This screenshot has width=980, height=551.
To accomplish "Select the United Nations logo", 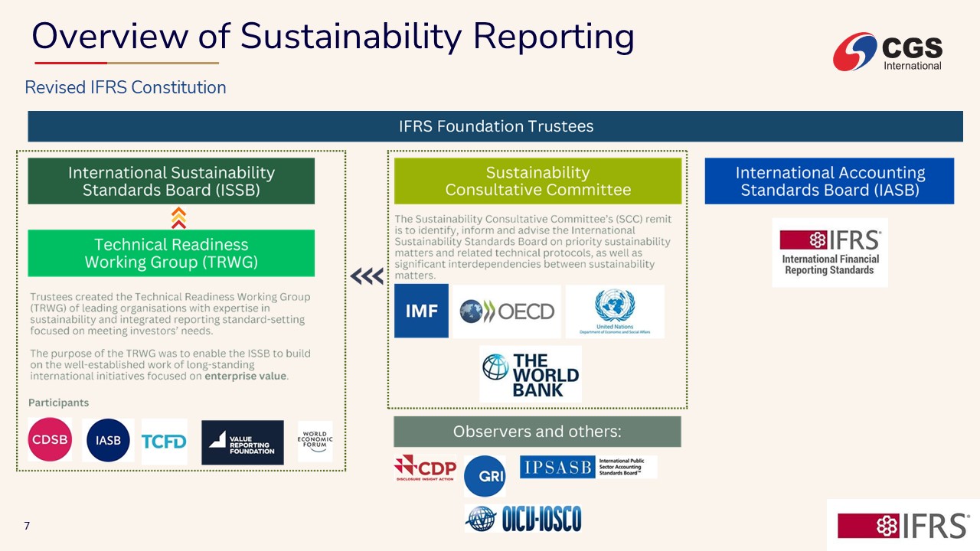I will click(615, 311).
